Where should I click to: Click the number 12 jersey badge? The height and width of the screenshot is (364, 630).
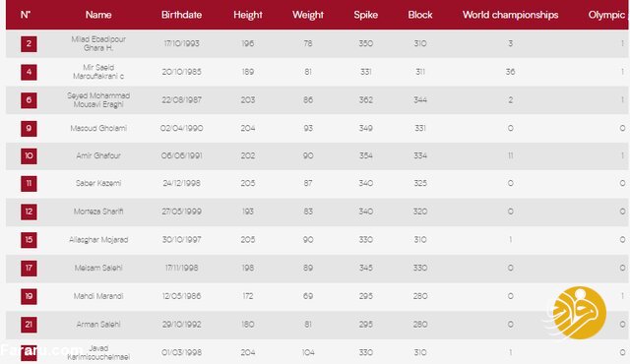29,212
